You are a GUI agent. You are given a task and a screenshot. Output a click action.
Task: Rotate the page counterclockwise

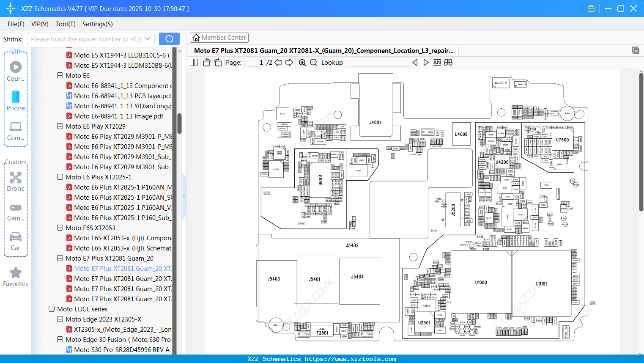click(207, 63)
